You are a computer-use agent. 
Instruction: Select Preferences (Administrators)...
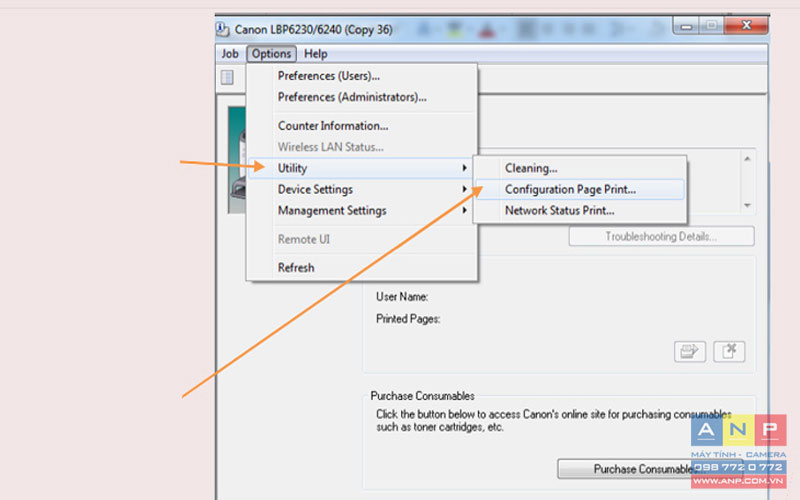362,97
